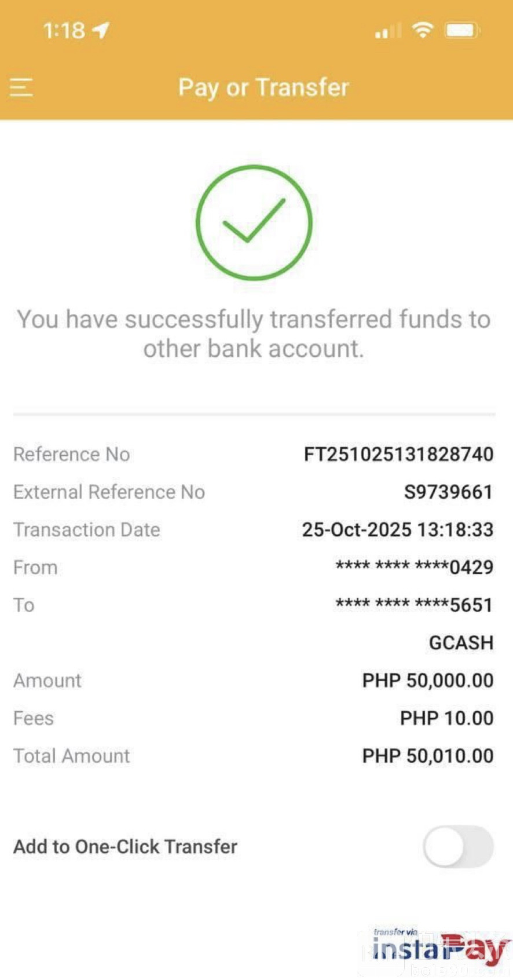Tap the PHP 50,010.00 total amount

(427, 756)
